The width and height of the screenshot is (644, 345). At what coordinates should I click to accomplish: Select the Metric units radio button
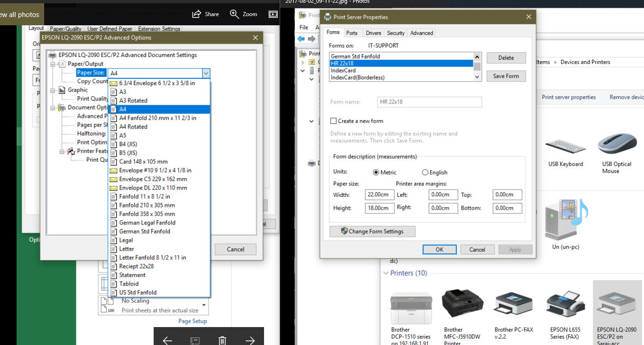(x=376, y=172)
